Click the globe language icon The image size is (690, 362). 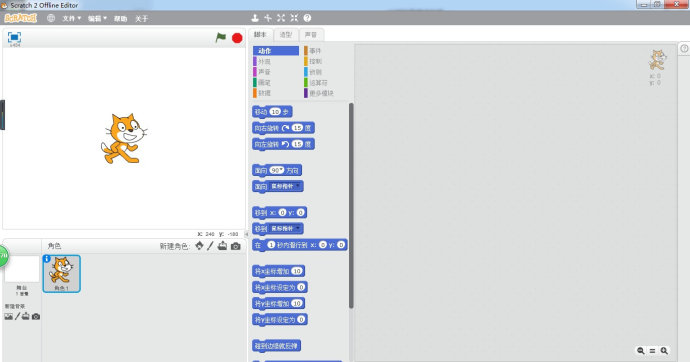pos(51,18)
